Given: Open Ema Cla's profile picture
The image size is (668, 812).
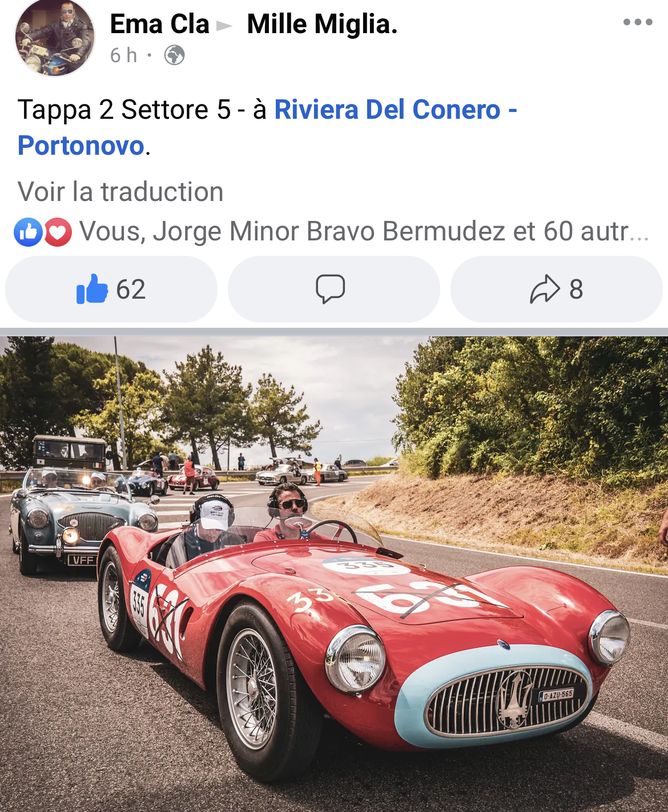Looking at the screenshot, I should point(55,37).
